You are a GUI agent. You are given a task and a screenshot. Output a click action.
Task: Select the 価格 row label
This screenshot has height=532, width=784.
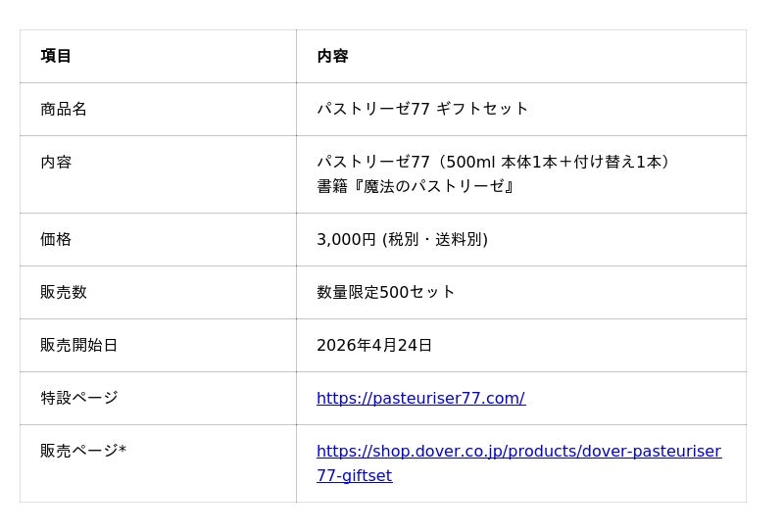(x=56, y=239)
